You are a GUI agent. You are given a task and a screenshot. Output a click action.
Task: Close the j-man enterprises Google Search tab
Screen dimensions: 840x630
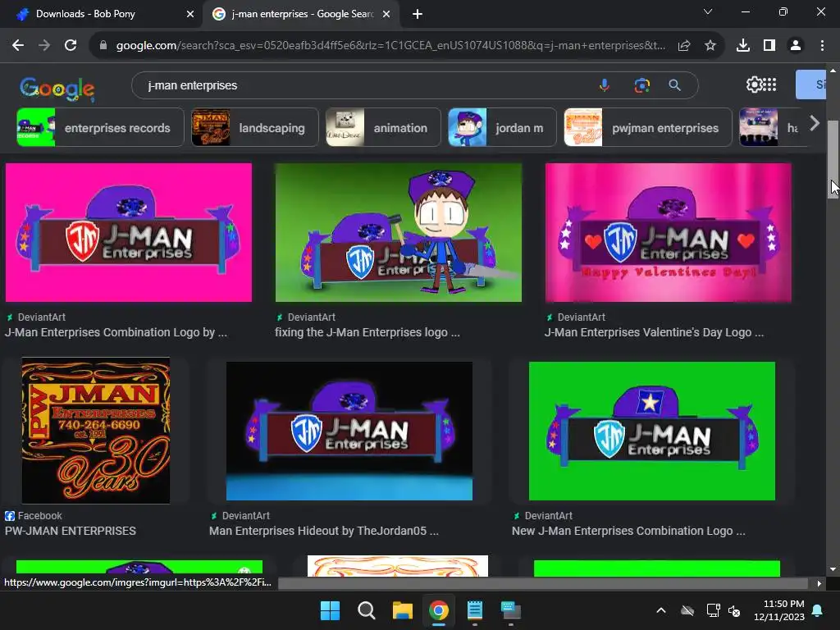(386, 15)
